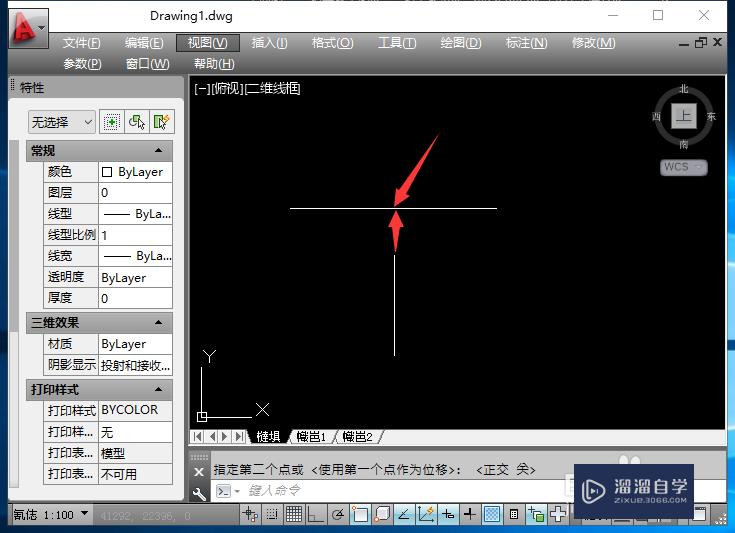Open the 窗口(W) menu
The height and width of the screenshot is (533, 735).
(x=148, y=64)
